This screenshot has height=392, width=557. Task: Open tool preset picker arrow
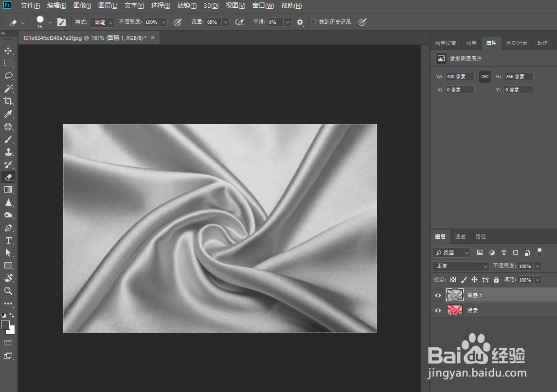(23, 23)
